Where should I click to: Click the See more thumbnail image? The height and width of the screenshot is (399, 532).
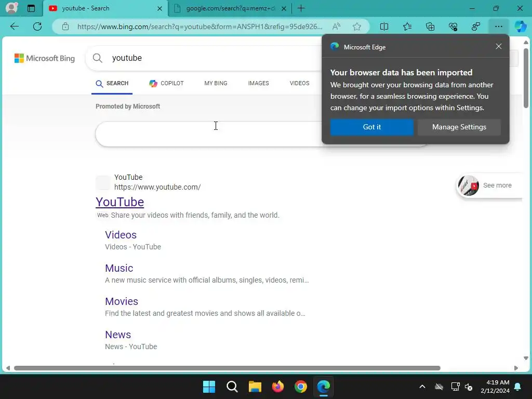(468, 185)
